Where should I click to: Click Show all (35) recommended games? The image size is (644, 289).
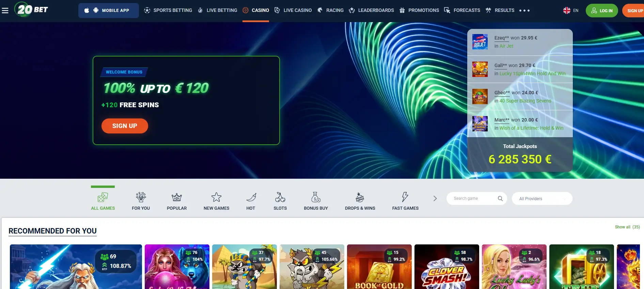(627, 227)
